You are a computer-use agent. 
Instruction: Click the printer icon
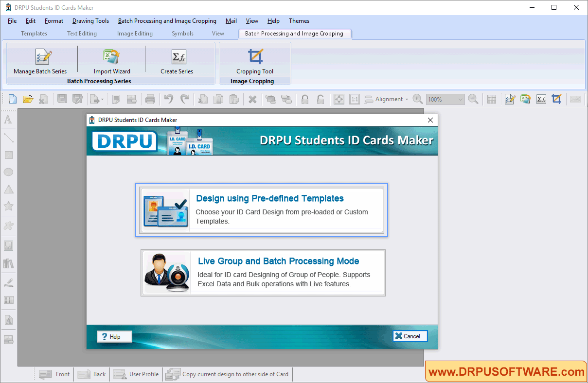pyautogui.click(x=150, y=99)
